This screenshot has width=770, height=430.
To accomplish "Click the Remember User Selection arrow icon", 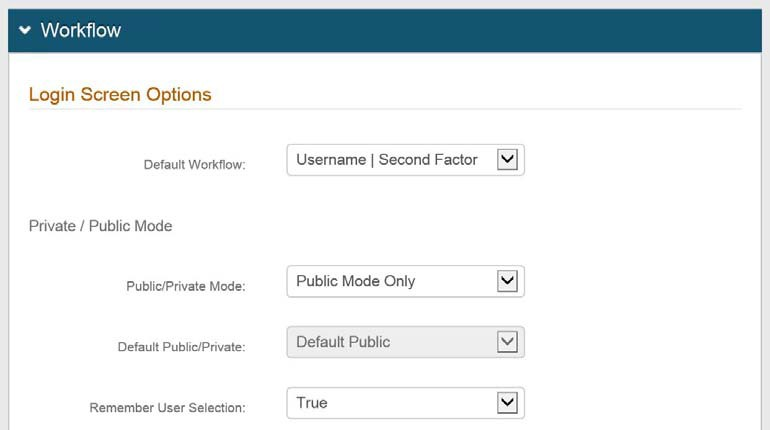I will tap(507, 403).
